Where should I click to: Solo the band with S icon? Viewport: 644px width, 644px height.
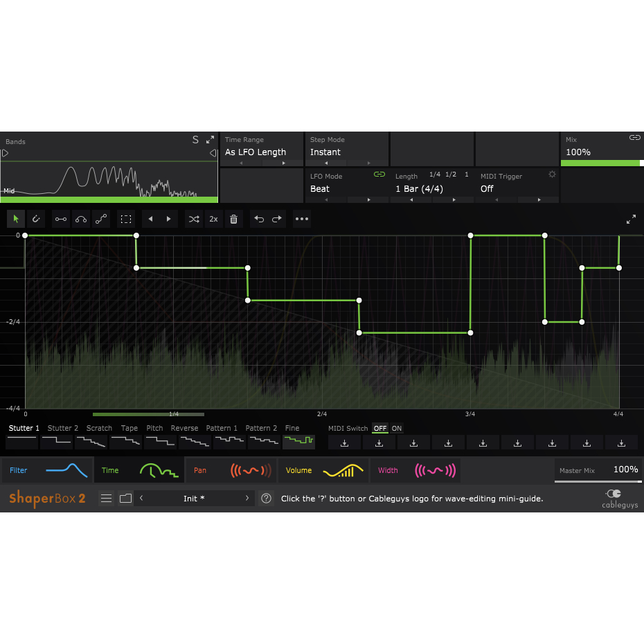[195, 140]
